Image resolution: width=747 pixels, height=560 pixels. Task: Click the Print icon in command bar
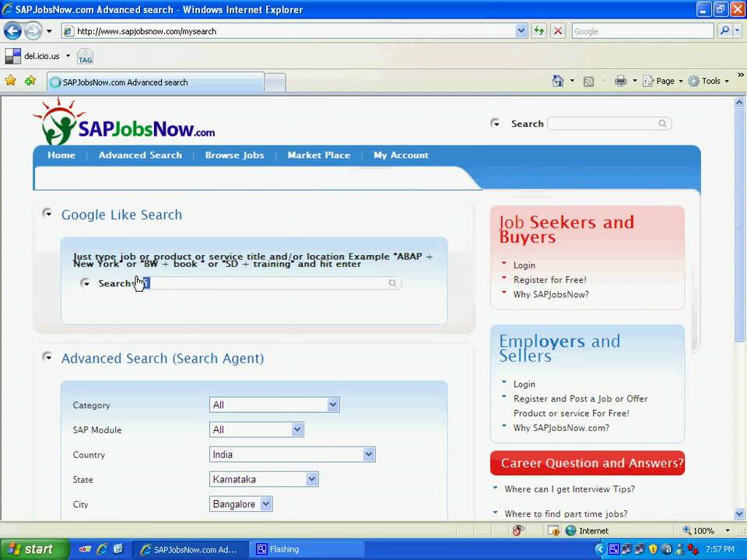tap(620, 81)
